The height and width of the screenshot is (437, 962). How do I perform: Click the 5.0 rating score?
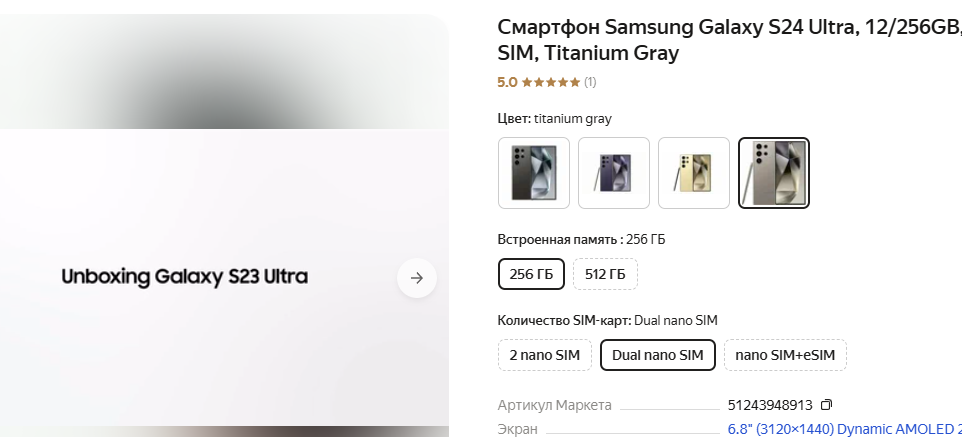click(507, 82)
